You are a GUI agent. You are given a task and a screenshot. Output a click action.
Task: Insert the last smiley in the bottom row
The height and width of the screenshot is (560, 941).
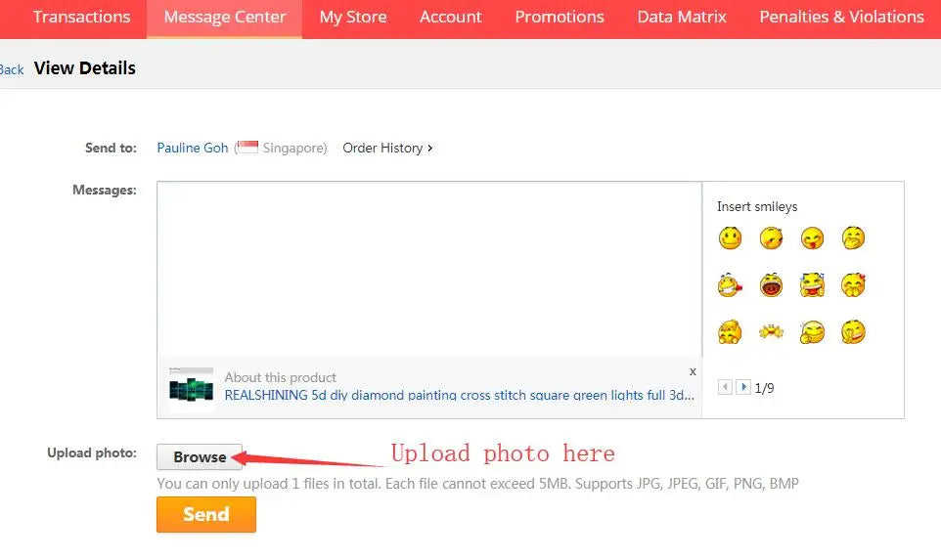[x=853, y=332]
